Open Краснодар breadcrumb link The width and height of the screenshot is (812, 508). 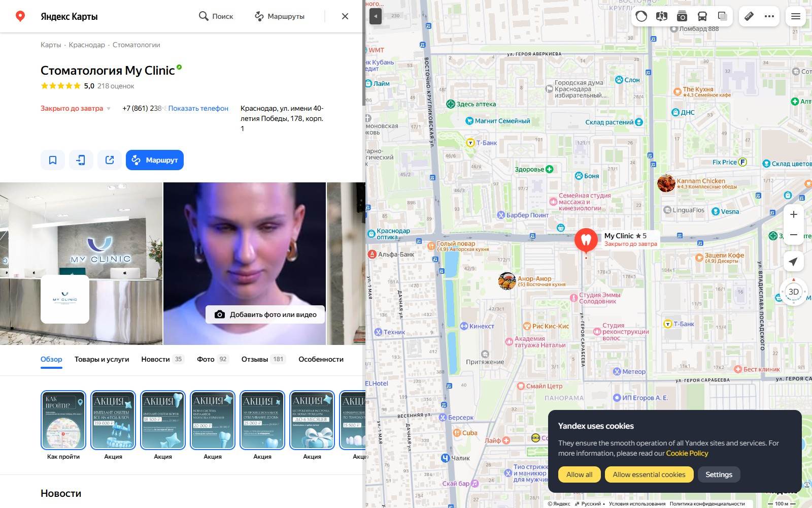click(87, 45)
